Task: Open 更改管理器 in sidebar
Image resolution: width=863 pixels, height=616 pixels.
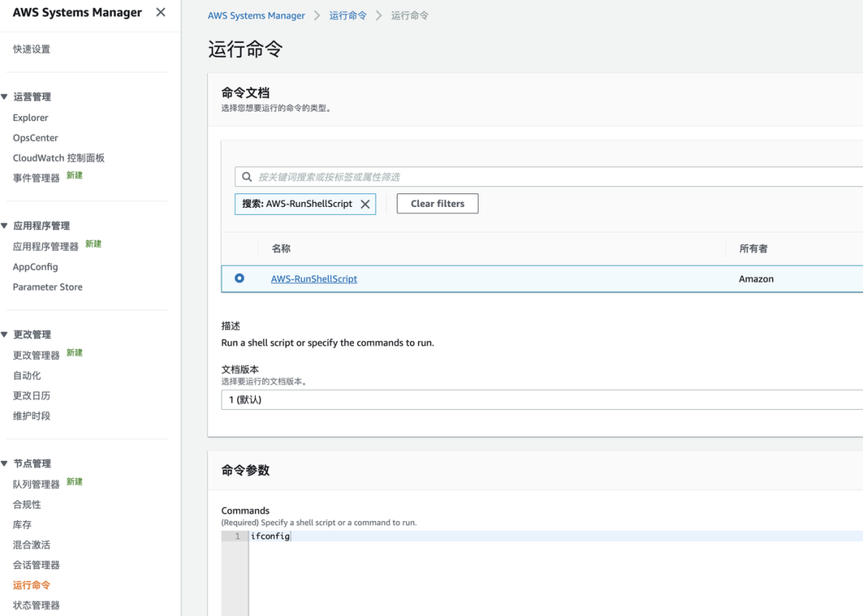Action: (36, 355)
